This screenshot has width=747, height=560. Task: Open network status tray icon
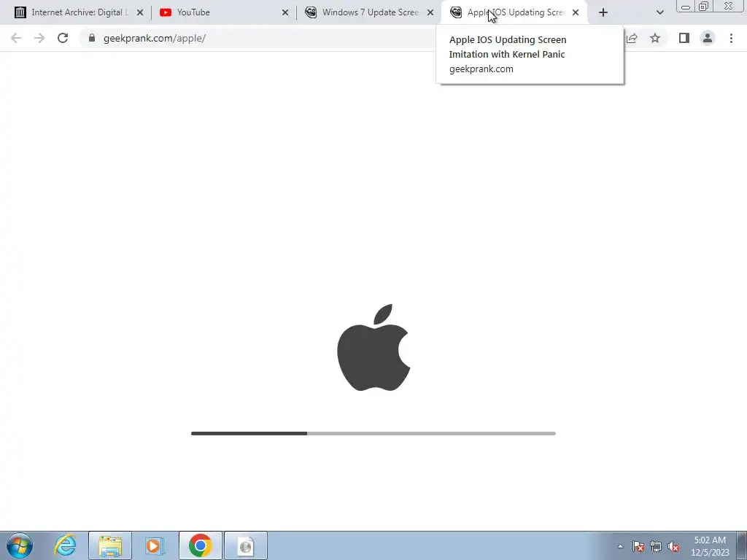tap(656, 546)
